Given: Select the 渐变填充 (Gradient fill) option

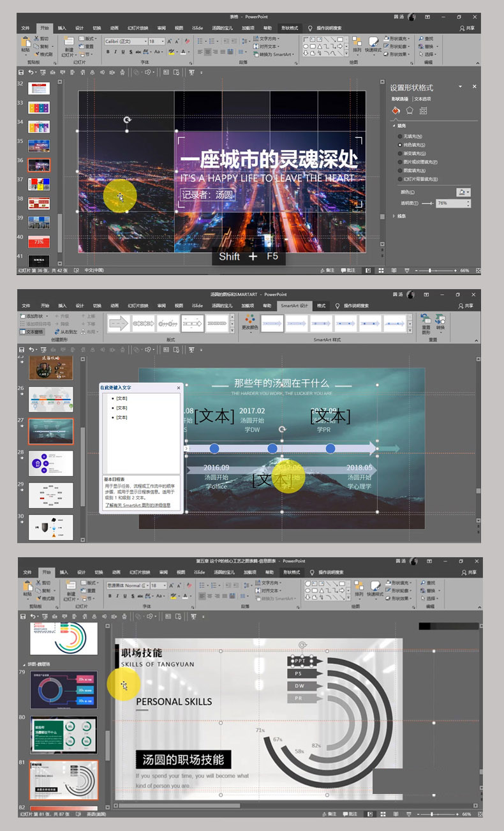Looking at the screenshot, I should click(400, 154).
